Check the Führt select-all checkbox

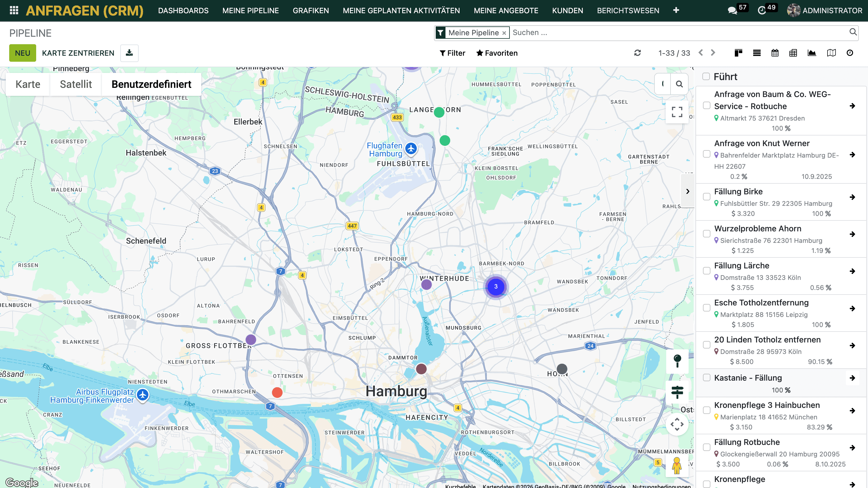(706, 77)
